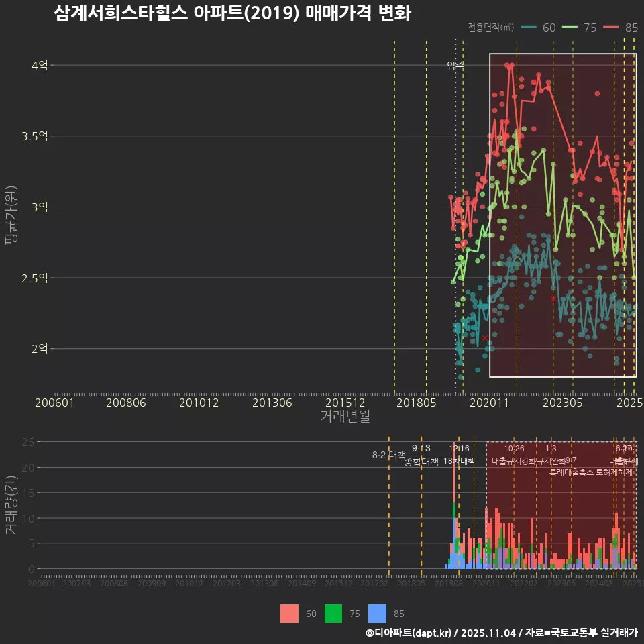
Task: Click the green 75 line marker icon
Action: click(568, 28)
